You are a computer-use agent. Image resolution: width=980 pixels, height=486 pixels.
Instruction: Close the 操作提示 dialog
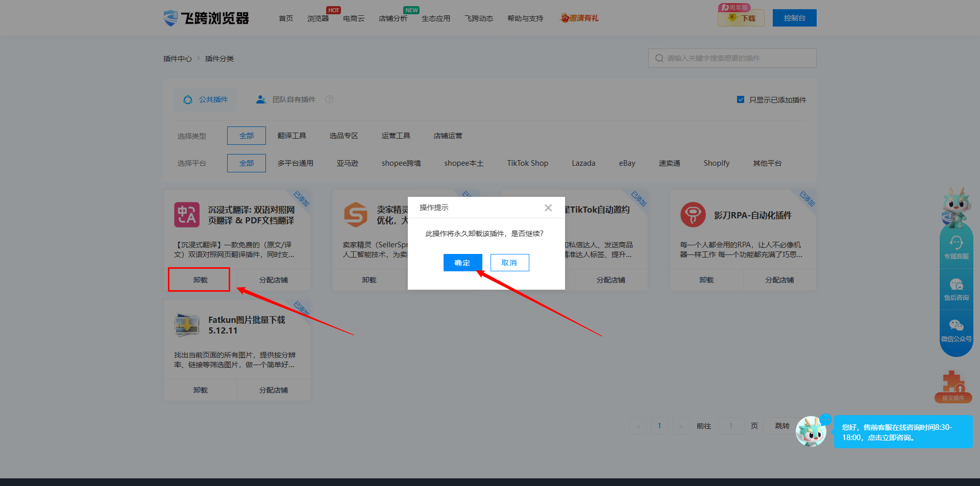(x=548, y=208)
